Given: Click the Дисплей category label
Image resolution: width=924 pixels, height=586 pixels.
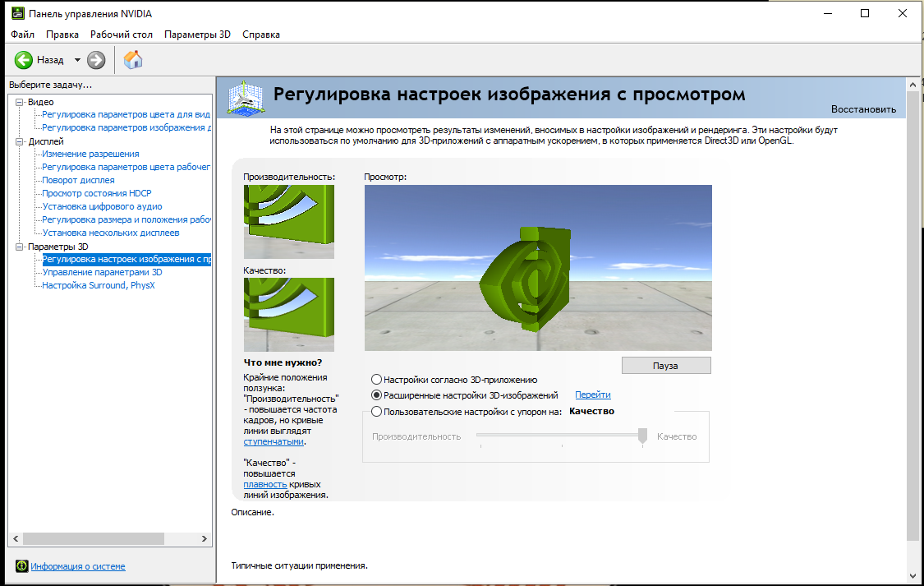Looking at the screenshot, I should coord(46,141).
